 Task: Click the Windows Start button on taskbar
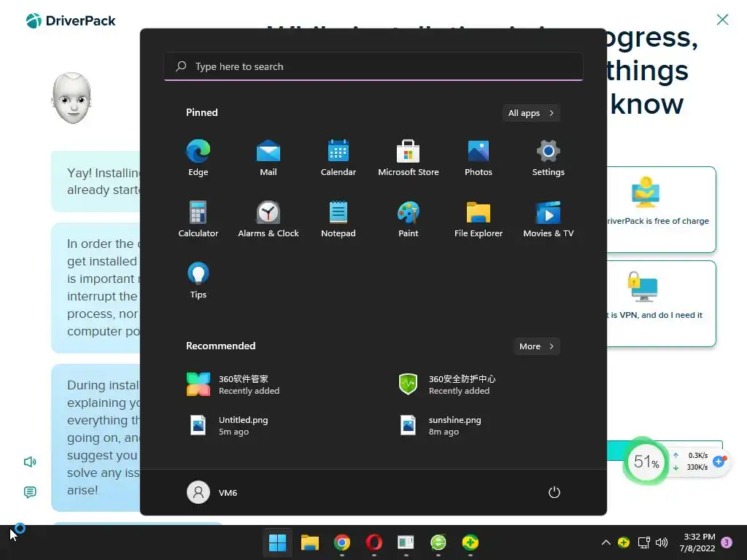(277, 542)
